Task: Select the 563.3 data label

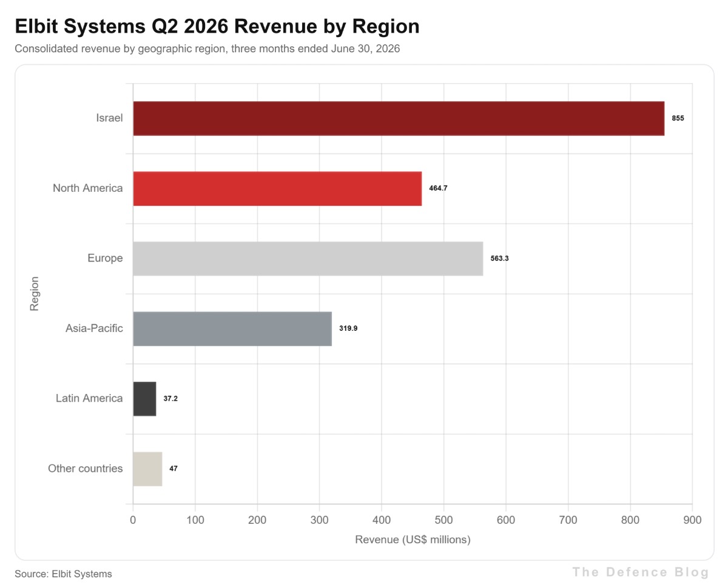Action: (x=499, y=259)
